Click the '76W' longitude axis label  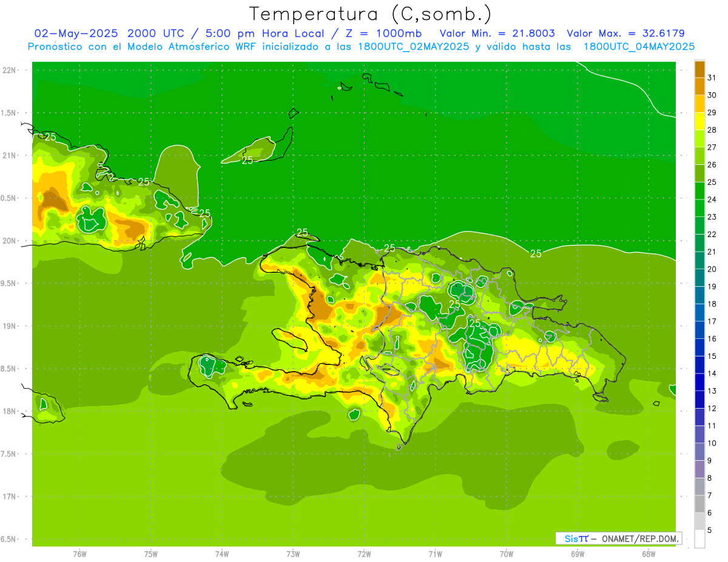79,554
